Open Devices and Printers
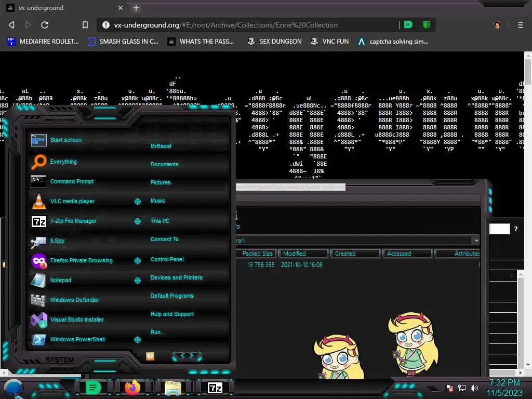 pos(177,277)
